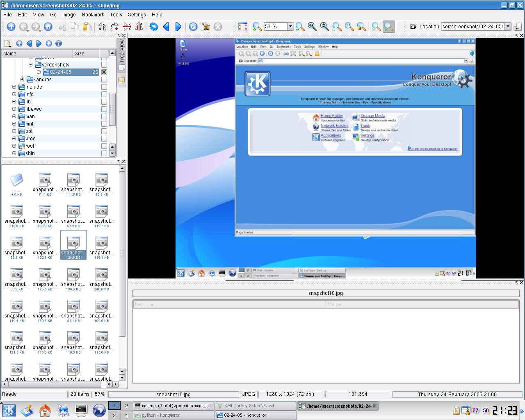Expand the xandros folder node
The width and height of the screenshot is (525, 420).
click(22, 80)
